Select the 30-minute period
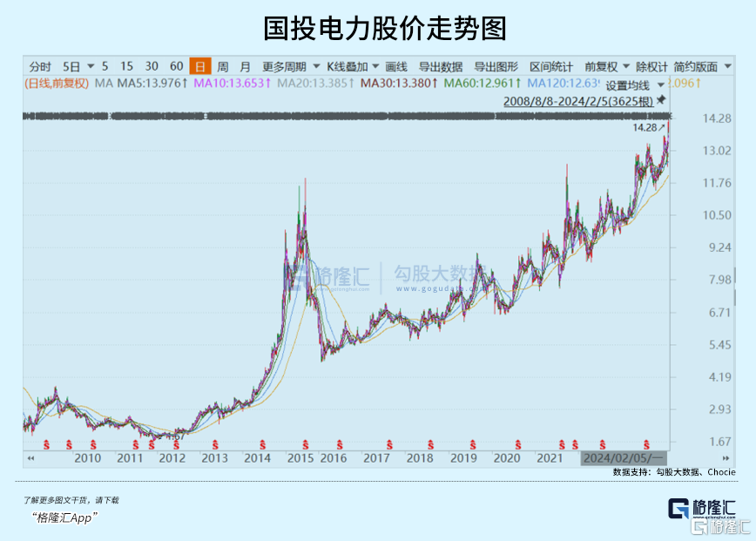The image size is (756, 541). click(x=152, y=66)
